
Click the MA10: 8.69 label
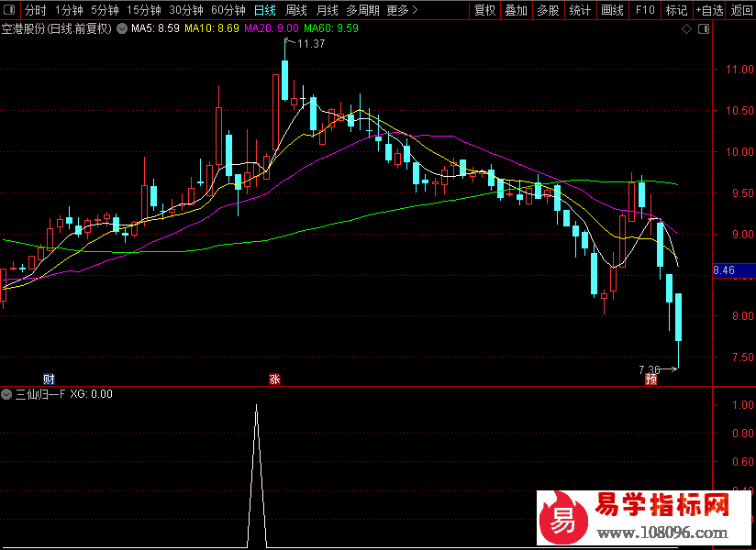click(x=212, y=28)
